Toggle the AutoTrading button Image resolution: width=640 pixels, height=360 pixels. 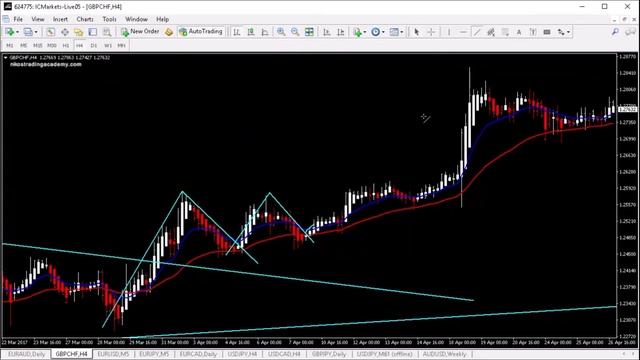click(201, 31)
